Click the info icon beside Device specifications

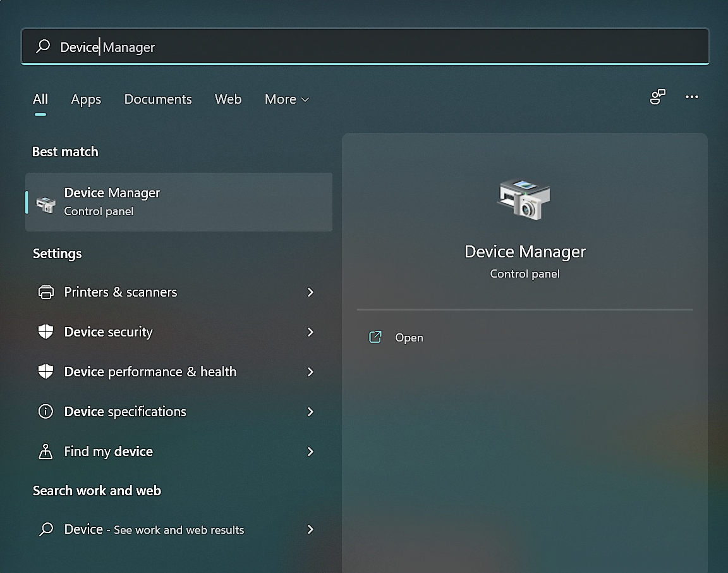click(x=45, y=411)
